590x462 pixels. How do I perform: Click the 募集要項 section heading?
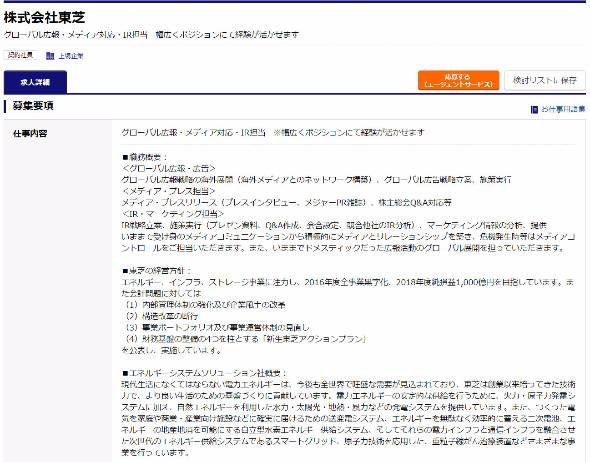pyautogui.click(x=33, y=106)
